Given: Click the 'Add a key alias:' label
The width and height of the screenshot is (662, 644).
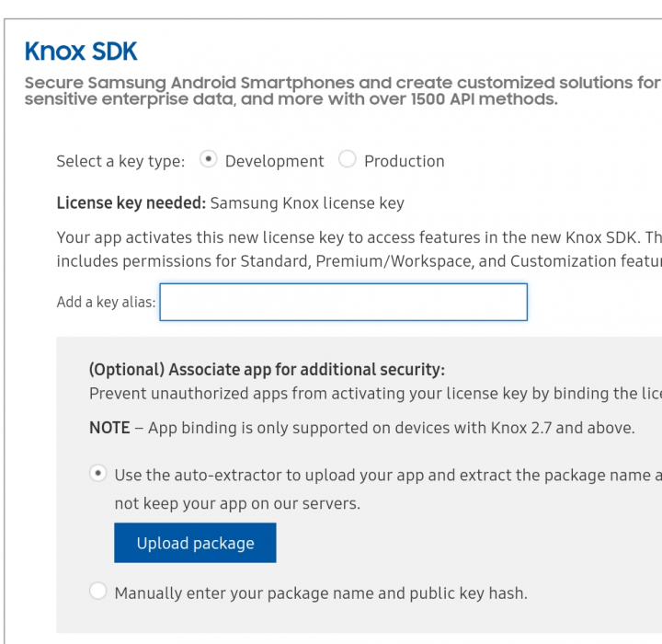Looking at the screenshot, I should point(106,303).
